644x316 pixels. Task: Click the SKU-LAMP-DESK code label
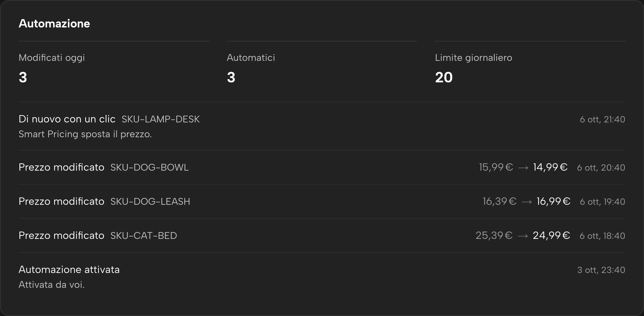click(160, 119)
